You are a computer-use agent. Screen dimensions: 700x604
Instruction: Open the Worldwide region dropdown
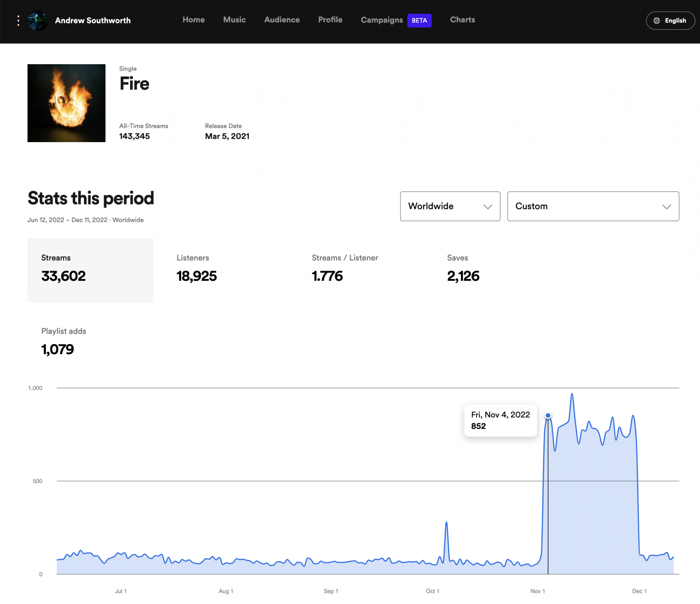tap(450, 206)
